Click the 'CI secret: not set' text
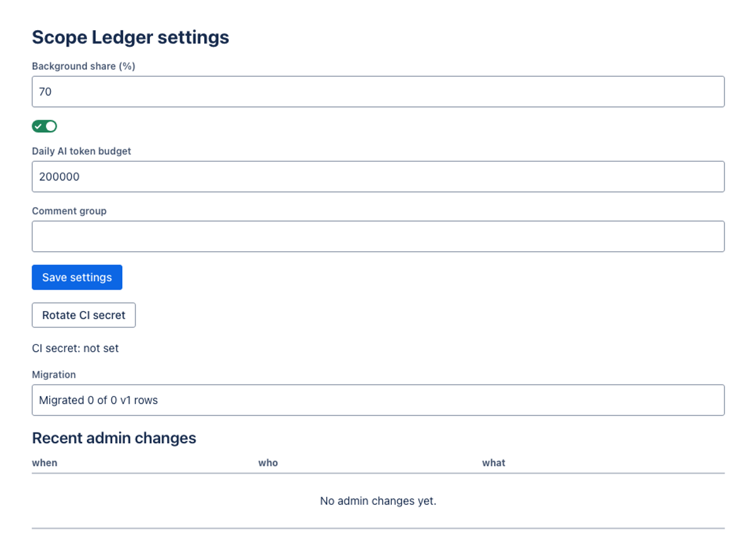Image resolution: width=756 pixels, height=554 pixels. click(x=76, y=348)
